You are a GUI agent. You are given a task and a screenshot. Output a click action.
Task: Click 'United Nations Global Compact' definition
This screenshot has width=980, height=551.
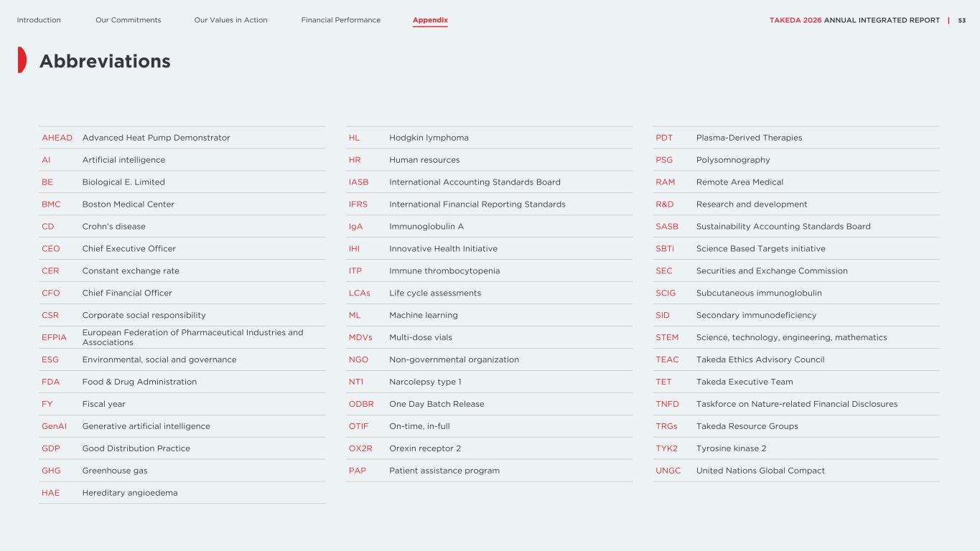point(760,471)
